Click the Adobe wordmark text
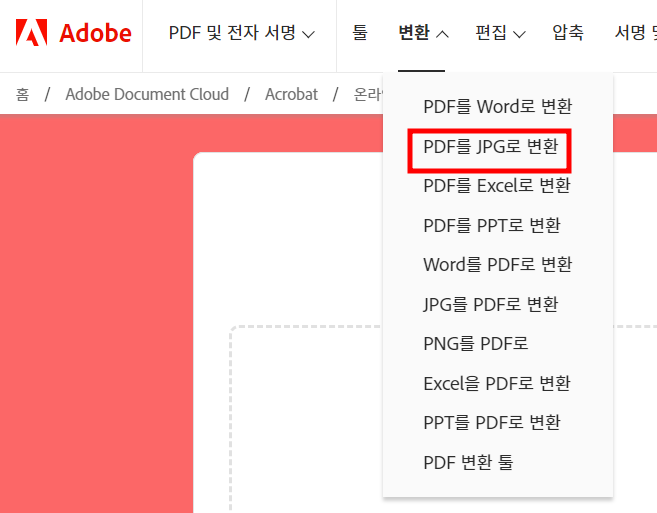The height and width of the screenshot is (513, 657). point(96,33)
